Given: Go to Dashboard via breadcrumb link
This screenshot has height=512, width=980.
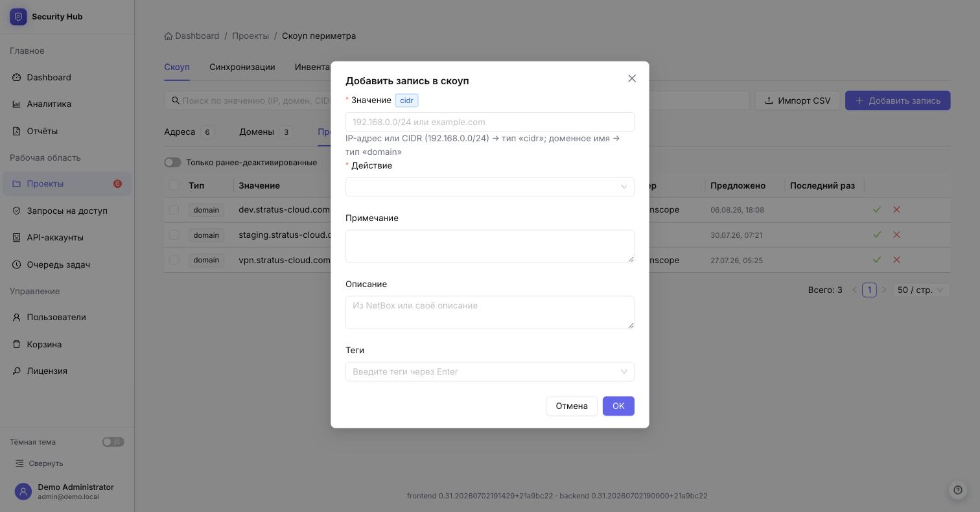Looking at the screenshot, I should (x=192, y=36).
